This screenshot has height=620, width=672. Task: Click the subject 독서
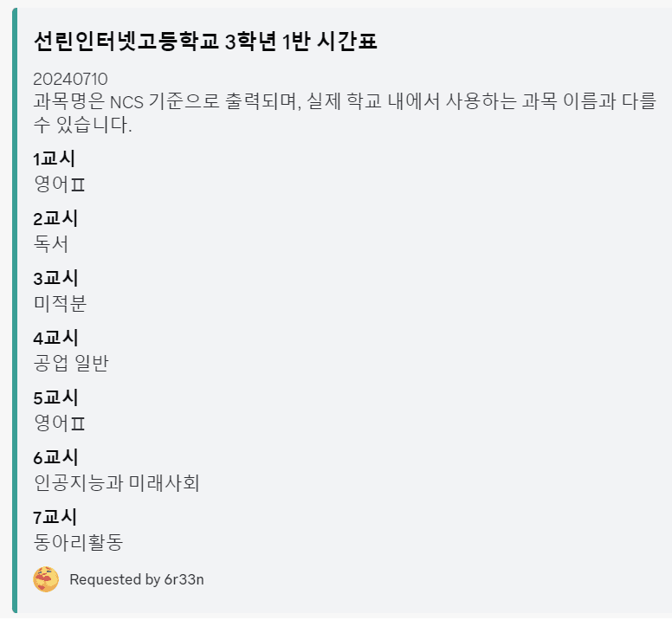[x=51, y=244]
